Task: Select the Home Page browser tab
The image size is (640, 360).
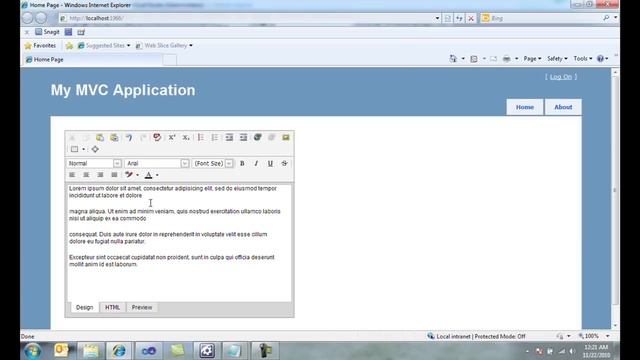Action: tap(92, 60)
